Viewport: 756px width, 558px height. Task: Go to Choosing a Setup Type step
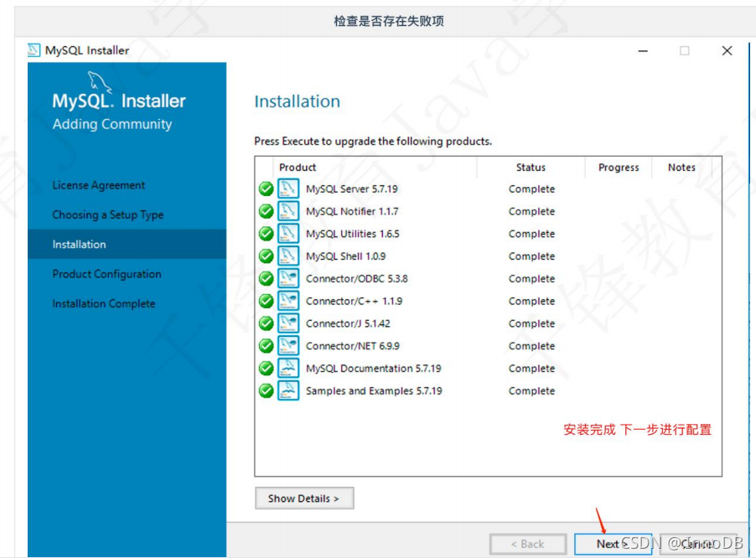pos(108,215)
